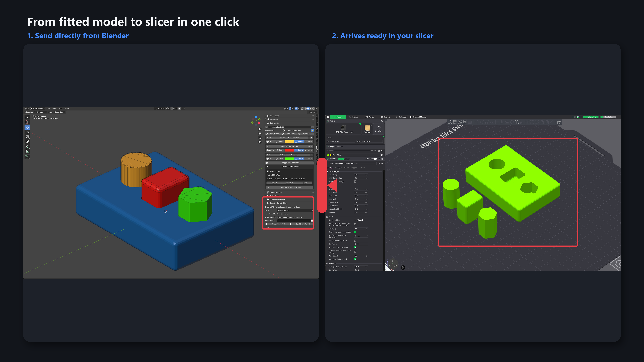Click the arrange layout icon in slicer toolbar
Image resolution: width=644 pixels, height=362 pixels.
click(465, 122)
